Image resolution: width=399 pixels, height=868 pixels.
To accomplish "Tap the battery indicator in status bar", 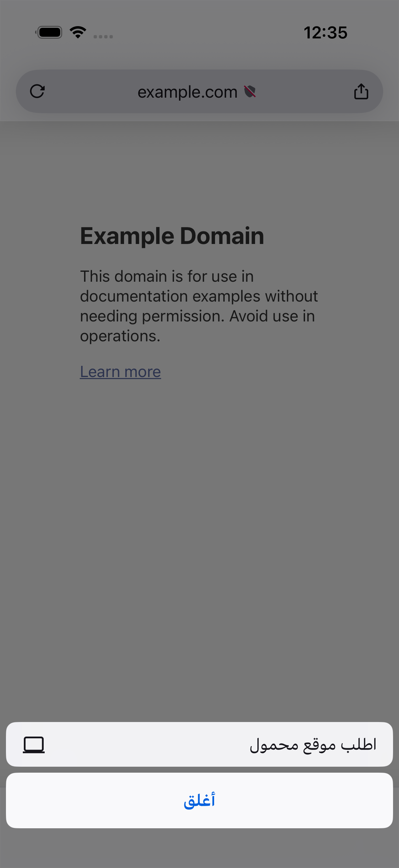I will (49, 32).
